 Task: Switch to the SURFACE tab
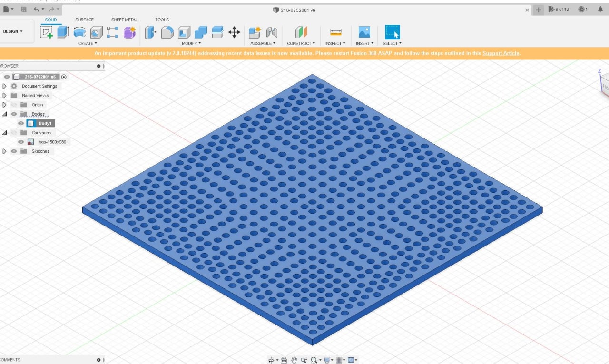pos(84,20)
